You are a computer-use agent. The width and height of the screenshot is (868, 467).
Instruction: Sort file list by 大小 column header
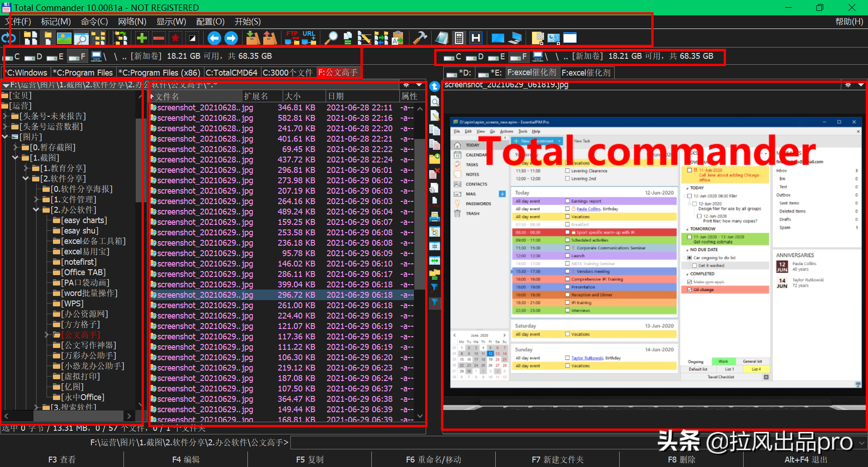pos(304,96)
